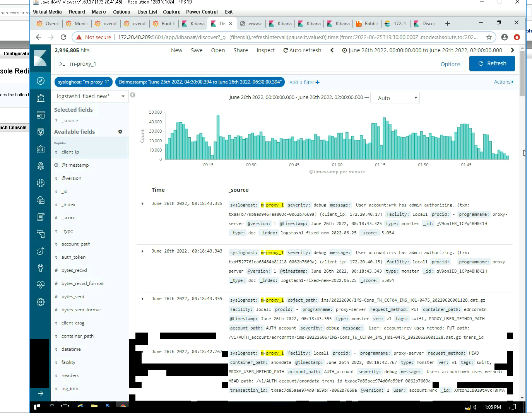The width and height of the screenshot is (532, 413).
Task: Switch to the Rabbit browser tab
Action: [367, 24]
